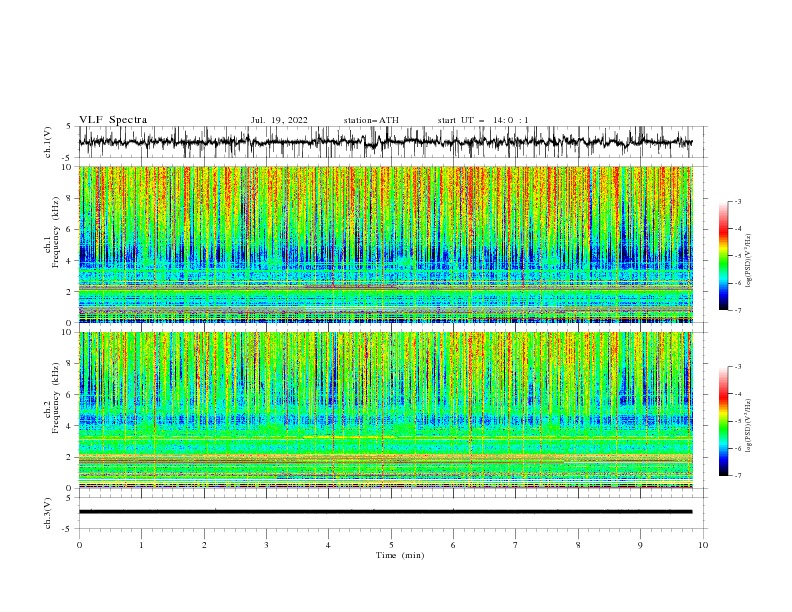Click the "-7" label on the ch.1 color bar
The height and width of the screenshot is (612, 792).
(738, 310)
